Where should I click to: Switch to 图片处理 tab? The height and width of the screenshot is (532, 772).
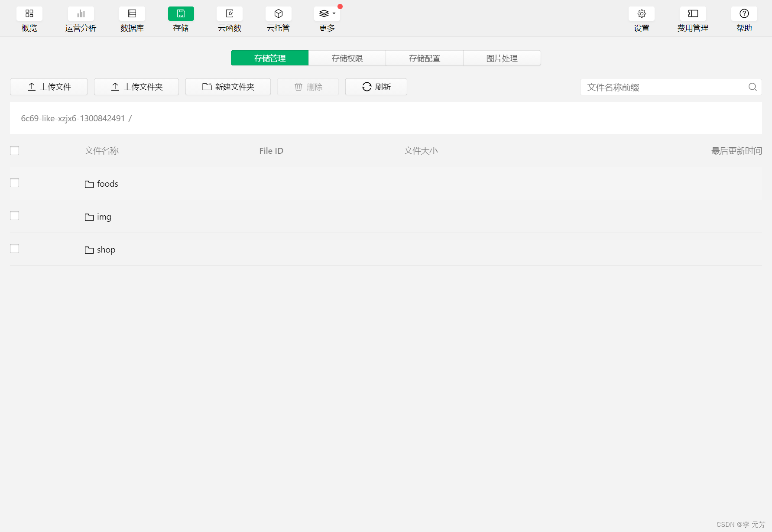pos(502,58)
